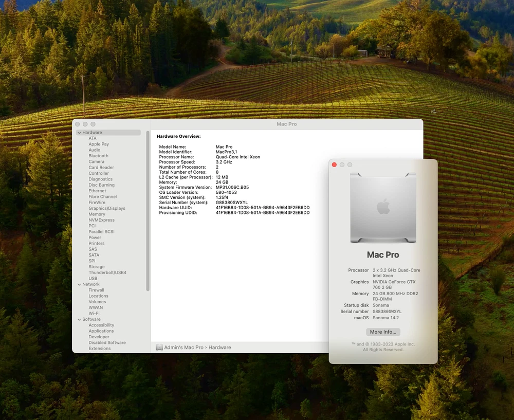Open Developer software entry

pyautogui.click(x=99, y=337)
